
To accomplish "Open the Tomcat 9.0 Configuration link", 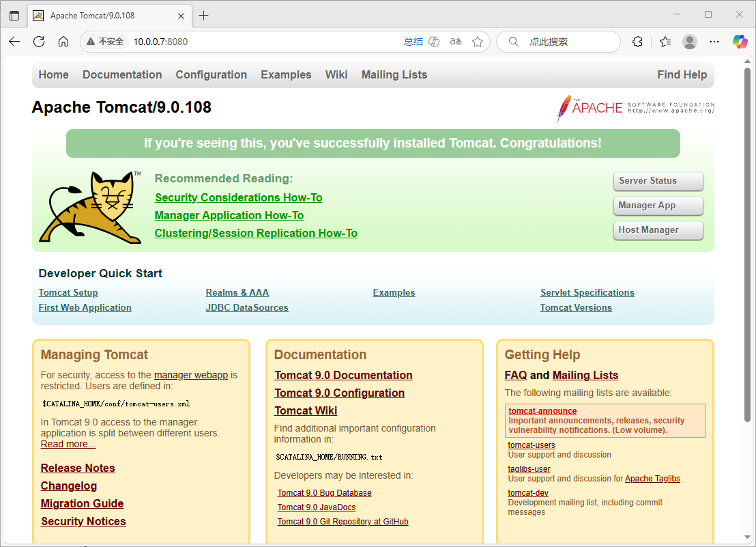I will point(339,393).
